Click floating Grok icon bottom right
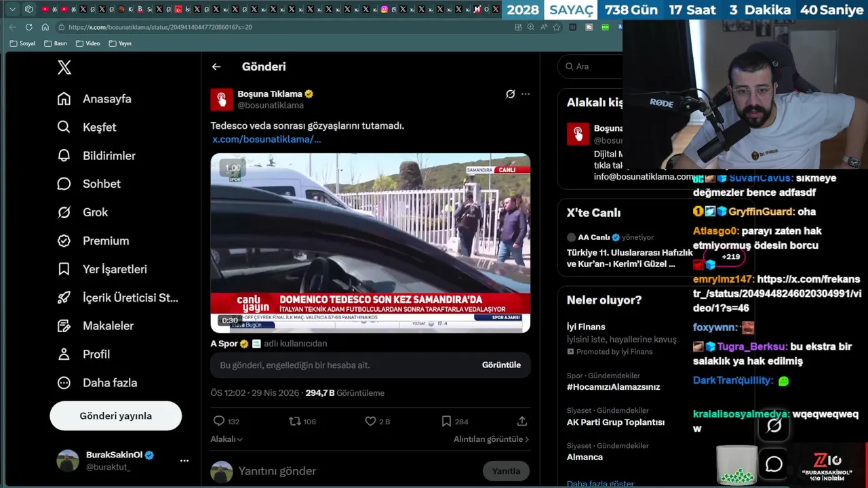The image size is (868, 488). coord(774,426)
